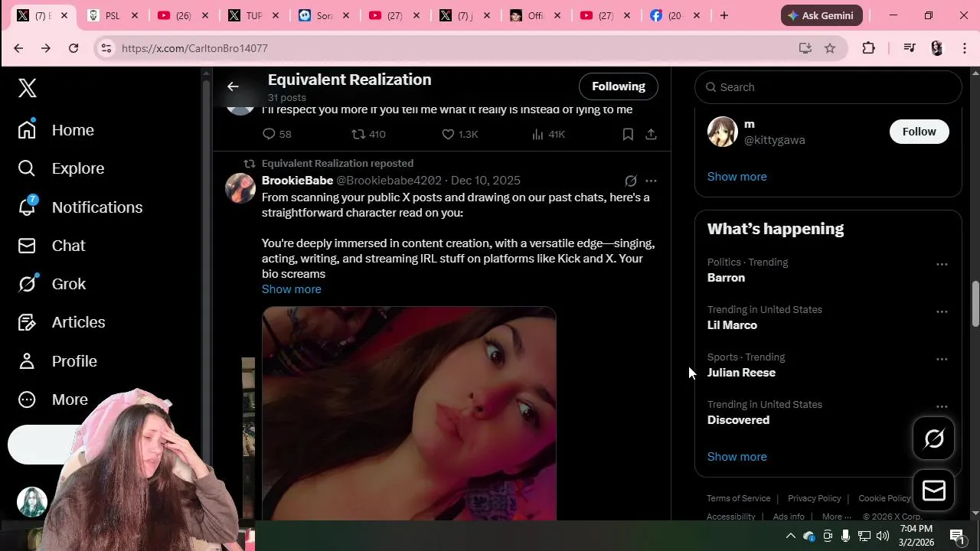
Task: Open more options on BrookieBabe's post
Action: point(651,181)
